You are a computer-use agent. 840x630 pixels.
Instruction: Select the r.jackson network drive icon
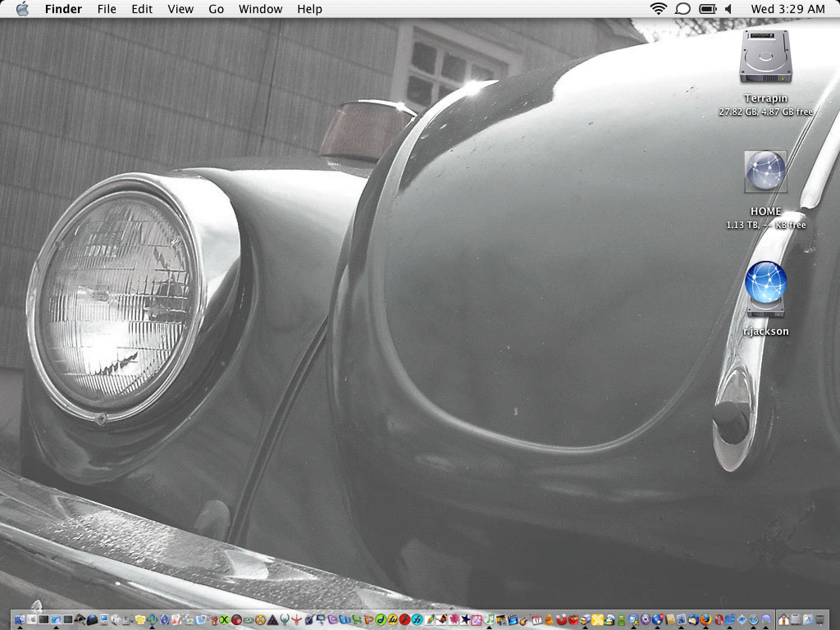click(765, 290)
